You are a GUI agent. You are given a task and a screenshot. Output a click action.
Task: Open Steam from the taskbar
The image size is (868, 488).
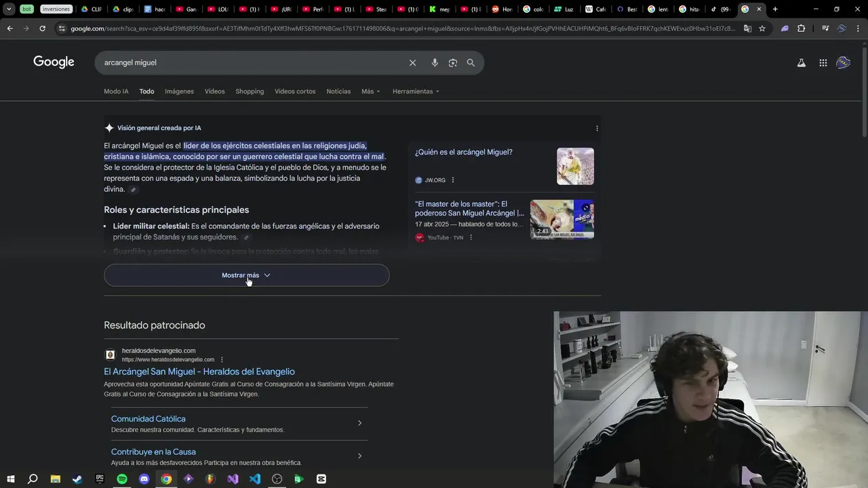click(77, 479)
